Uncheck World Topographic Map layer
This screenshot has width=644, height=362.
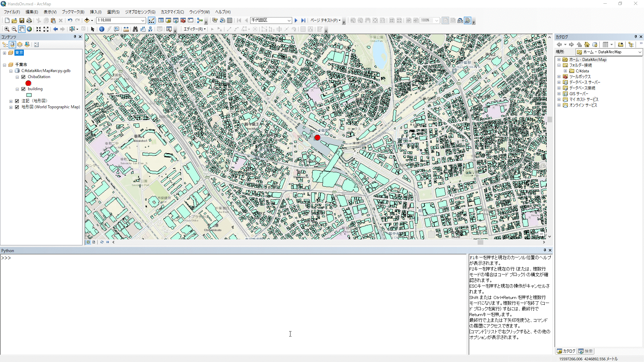tap(17, 107)
